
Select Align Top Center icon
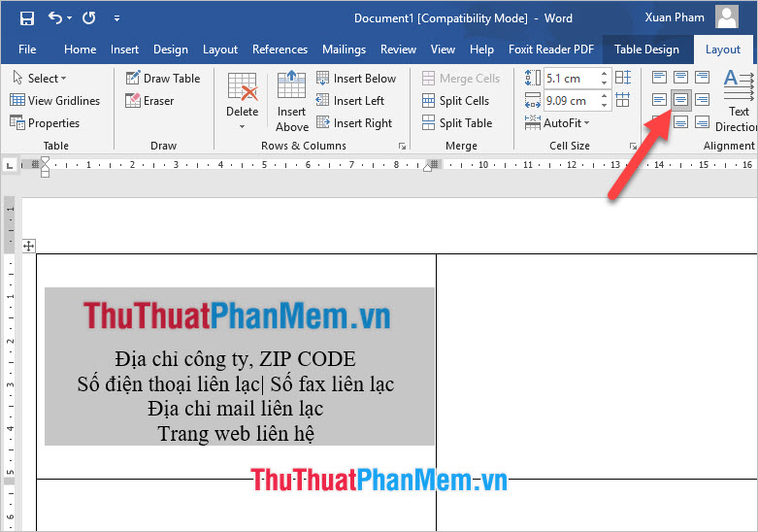coord(680,77)
